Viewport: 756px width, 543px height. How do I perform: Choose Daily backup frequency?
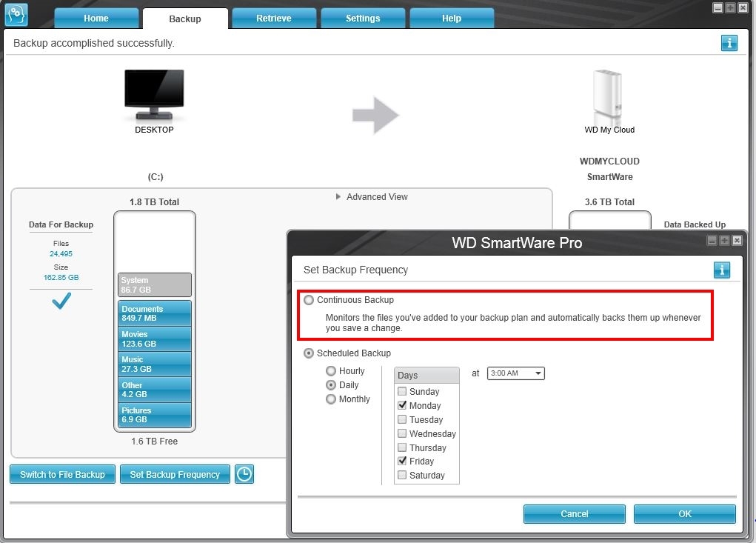click(331, 384)
